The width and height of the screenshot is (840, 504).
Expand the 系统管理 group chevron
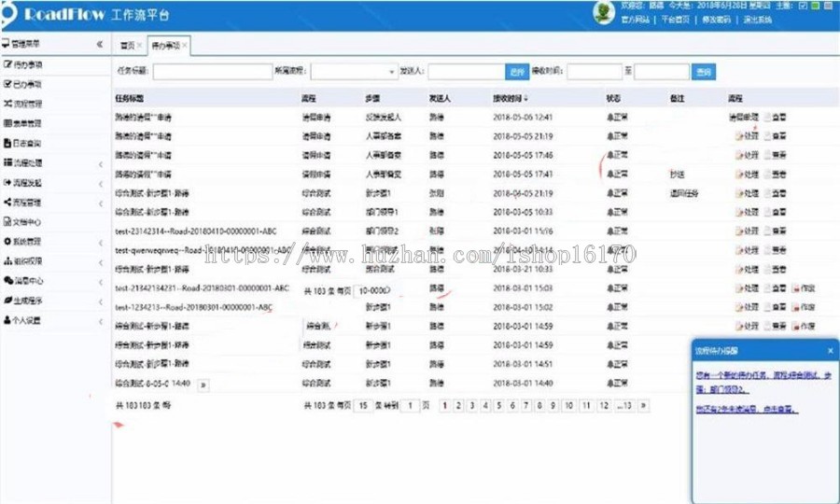[x=101, y=244]
